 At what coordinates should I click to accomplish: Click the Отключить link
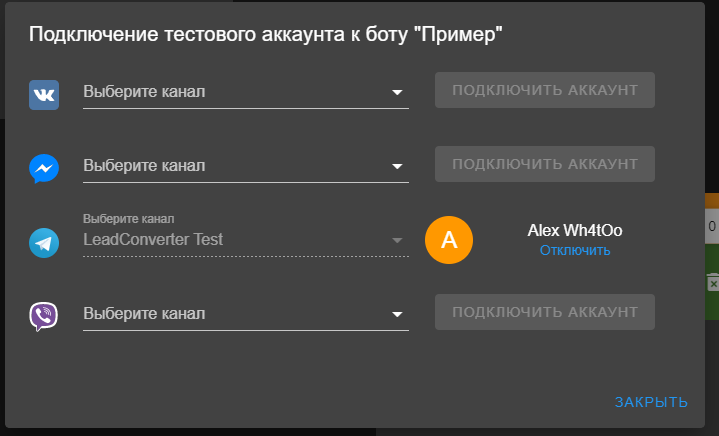click(575, 250)
